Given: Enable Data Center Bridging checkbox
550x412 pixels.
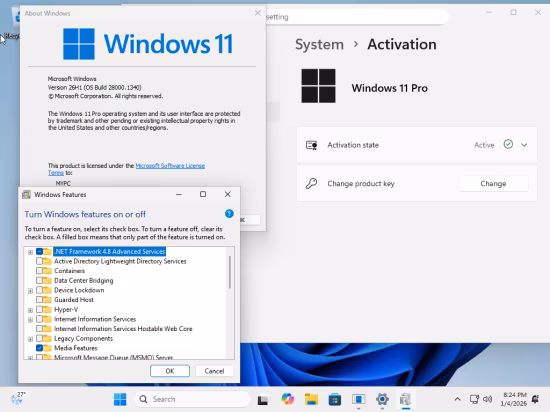Looking at the screenshot, I should pos(39,281).
